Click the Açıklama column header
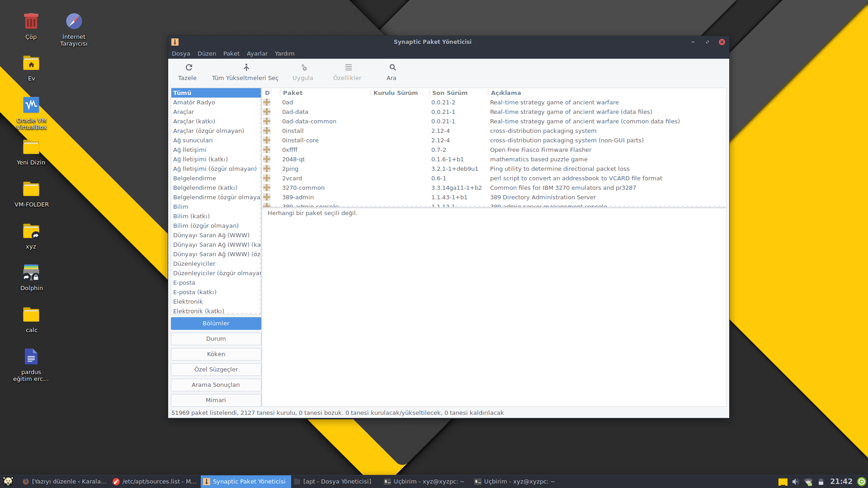The width and height of the screenshot is (868, 488). coord(505,93)
